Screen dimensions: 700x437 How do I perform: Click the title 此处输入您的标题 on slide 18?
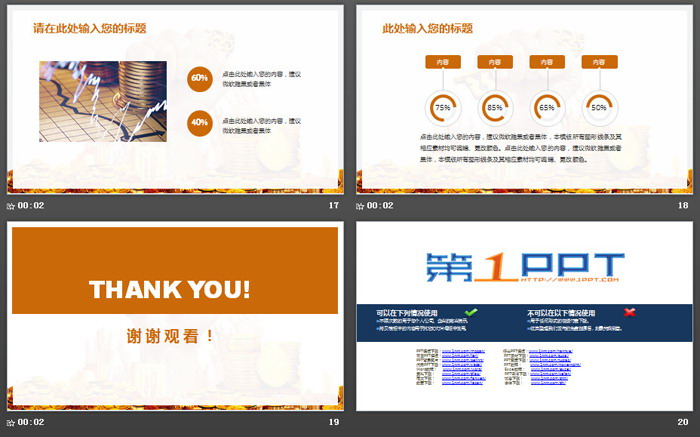click(428, 29)
